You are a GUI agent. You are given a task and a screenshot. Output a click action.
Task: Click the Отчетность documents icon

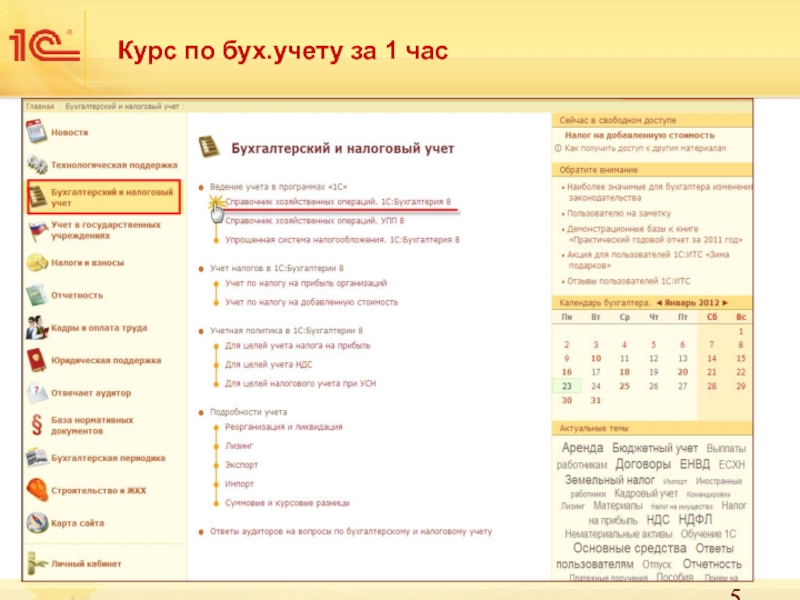(x=37, y=295)
